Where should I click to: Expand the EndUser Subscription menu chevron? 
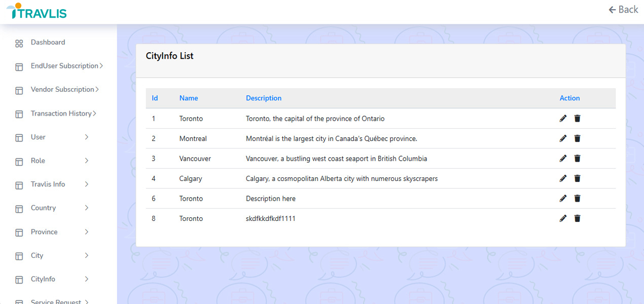tap(101, 66)
